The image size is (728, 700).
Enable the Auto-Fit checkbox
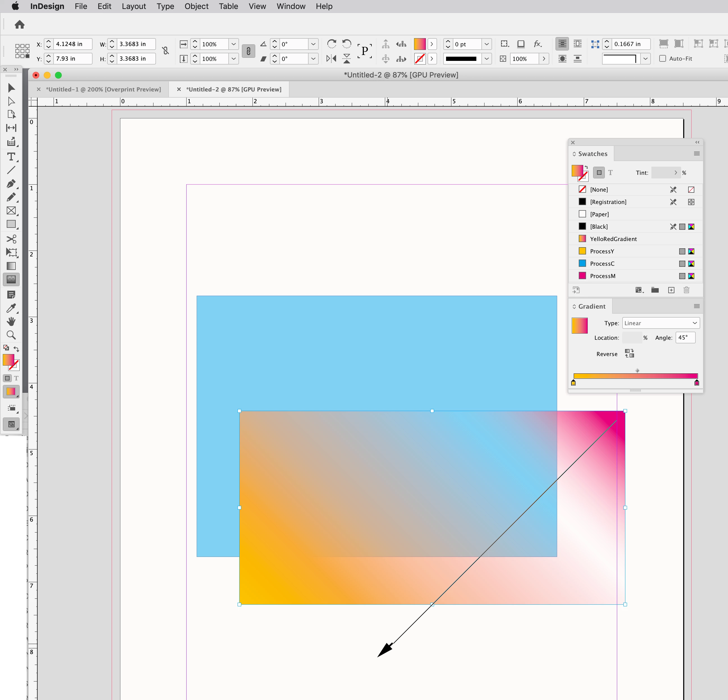click(663, 58)
